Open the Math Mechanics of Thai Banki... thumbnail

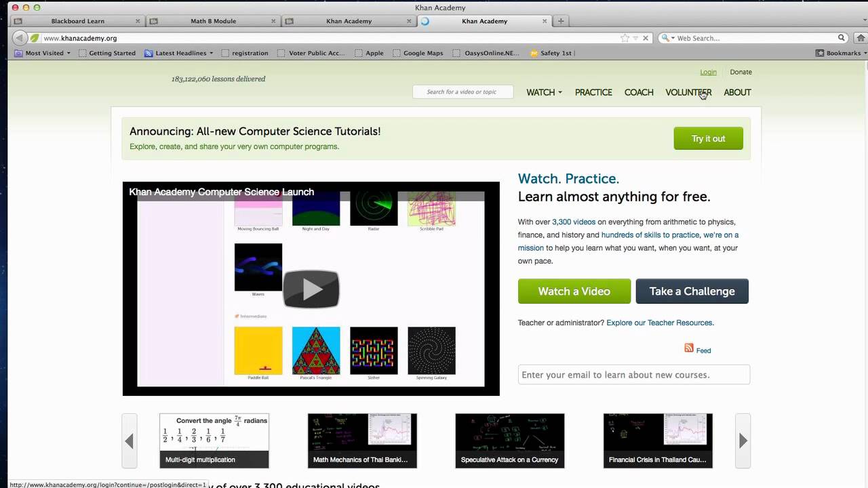[x=362, y=441]
